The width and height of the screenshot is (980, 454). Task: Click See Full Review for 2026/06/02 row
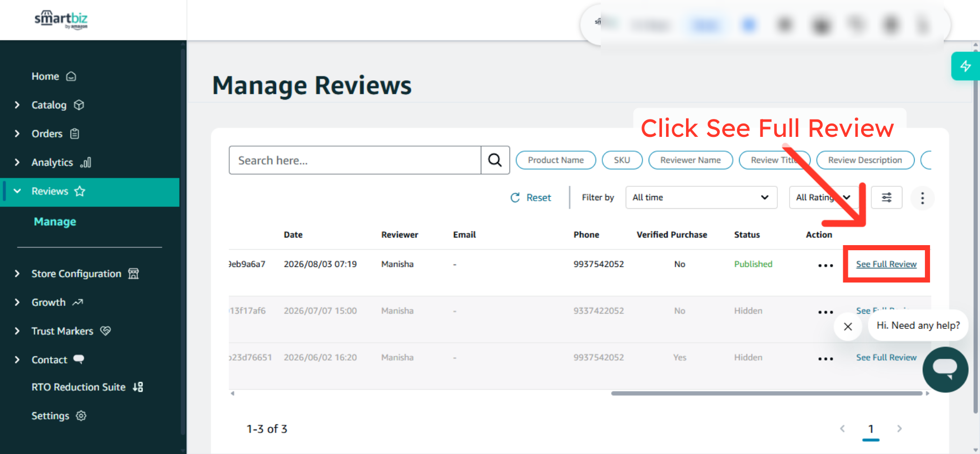(886, 357)
